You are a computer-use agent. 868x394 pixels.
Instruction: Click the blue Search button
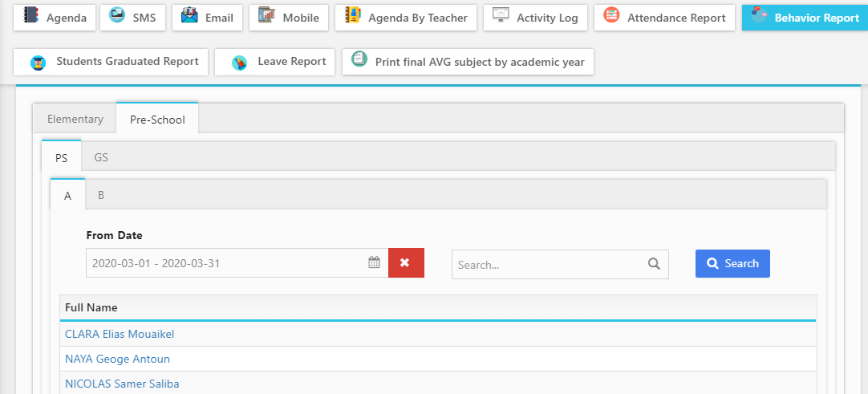(x=732, y=263)
